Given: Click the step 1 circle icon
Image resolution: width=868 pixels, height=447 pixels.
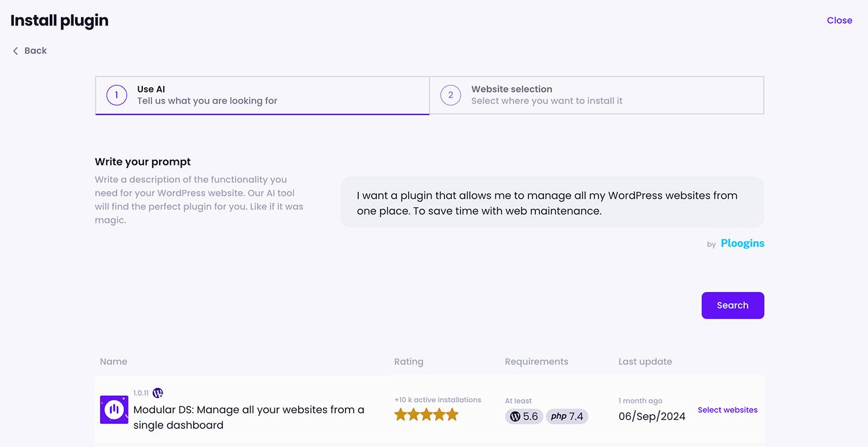Looking at the screenshot, I should tap(116, 95).
